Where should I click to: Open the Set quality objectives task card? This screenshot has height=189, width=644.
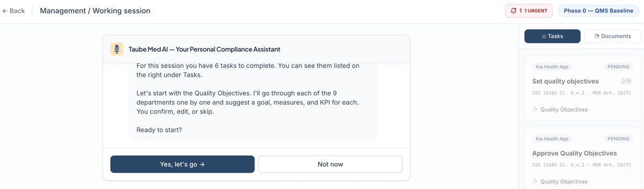[583, 88]
